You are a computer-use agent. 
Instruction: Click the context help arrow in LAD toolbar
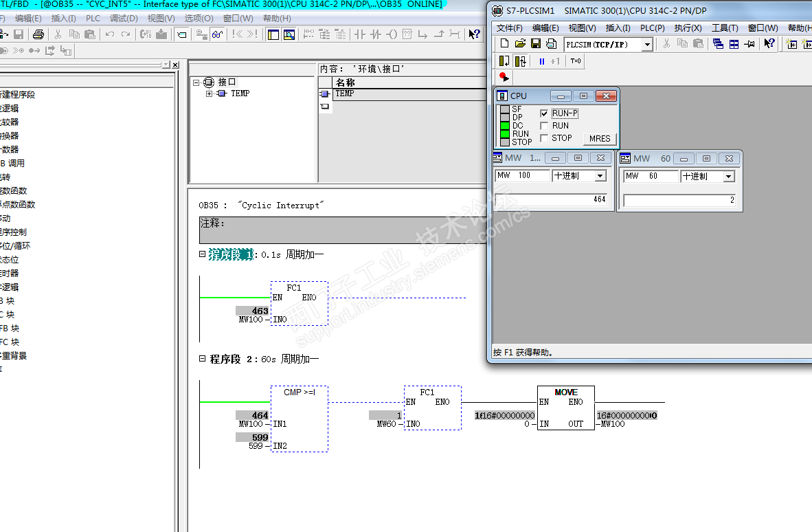point(475,34)
